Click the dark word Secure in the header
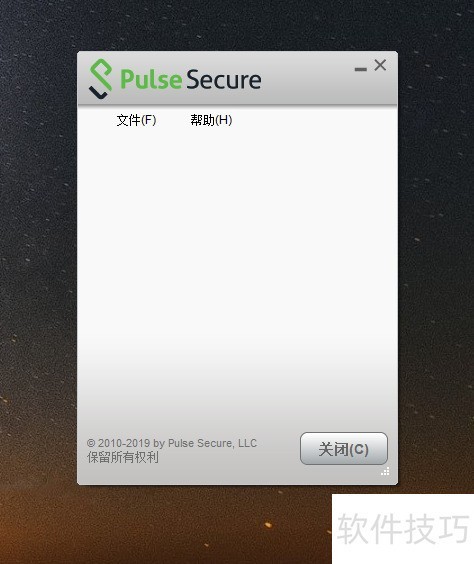 (x=224, y=79)
